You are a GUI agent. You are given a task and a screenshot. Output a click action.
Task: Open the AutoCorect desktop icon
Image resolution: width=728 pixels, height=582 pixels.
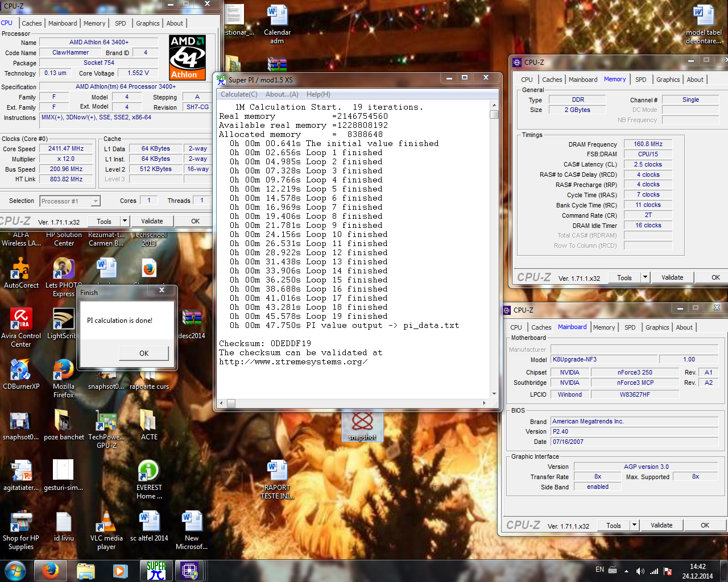(21, 273)
